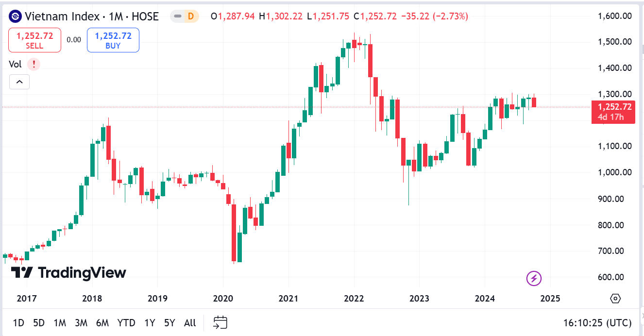
Task: Click the Vol error warning icon
Action: [x=34, y=64]
